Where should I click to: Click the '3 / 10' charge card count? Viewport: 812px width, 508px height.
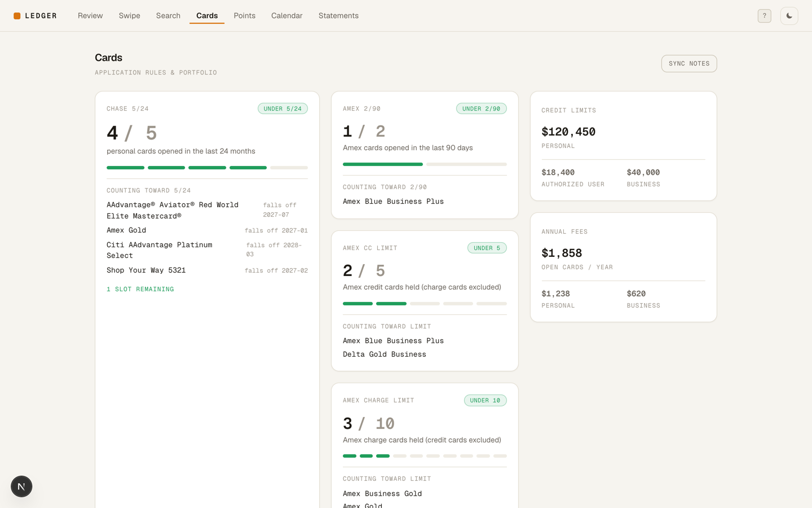point(369,423)
